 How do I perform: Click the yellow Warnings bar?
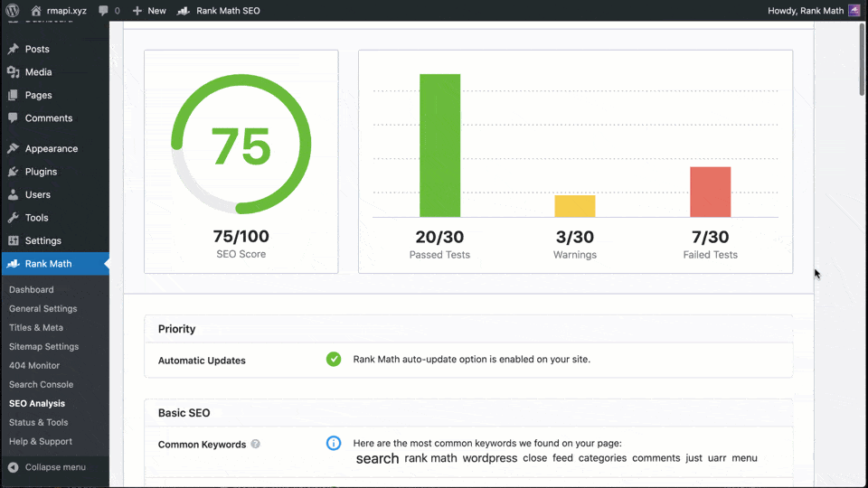coord(575,206)
